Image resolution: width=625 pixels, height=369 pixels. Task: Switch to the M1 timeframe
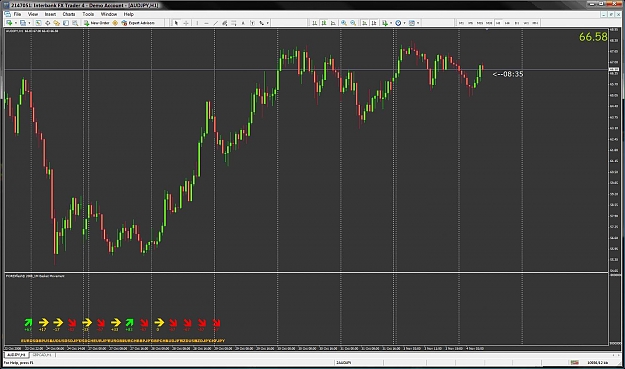coord(461,23)
